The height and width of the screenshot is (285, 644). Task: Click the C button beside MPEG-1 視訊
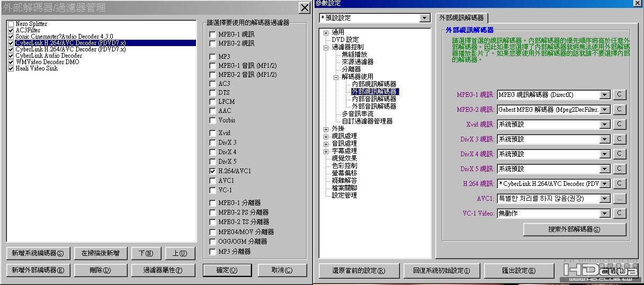pos(619,95)
